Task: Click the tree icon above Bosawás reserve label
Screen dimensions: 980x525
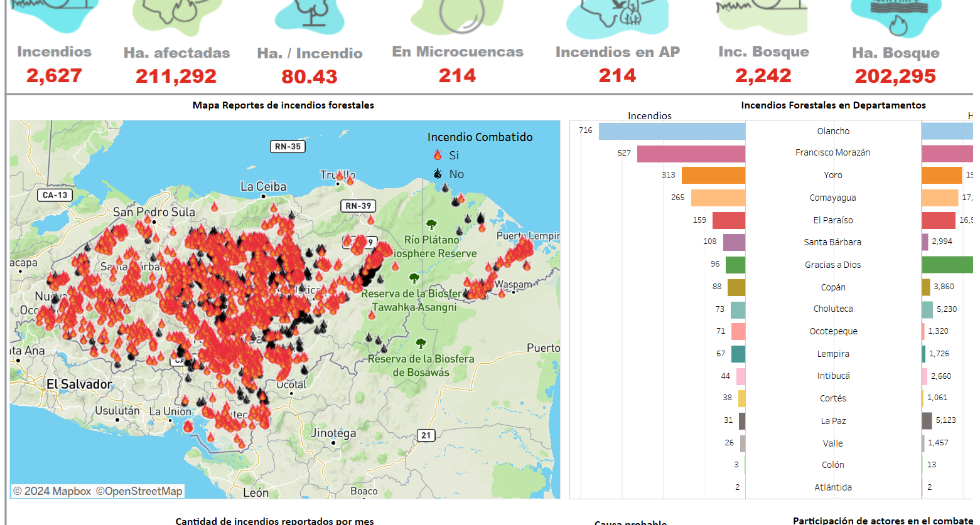Action: [x=421, y=343]
